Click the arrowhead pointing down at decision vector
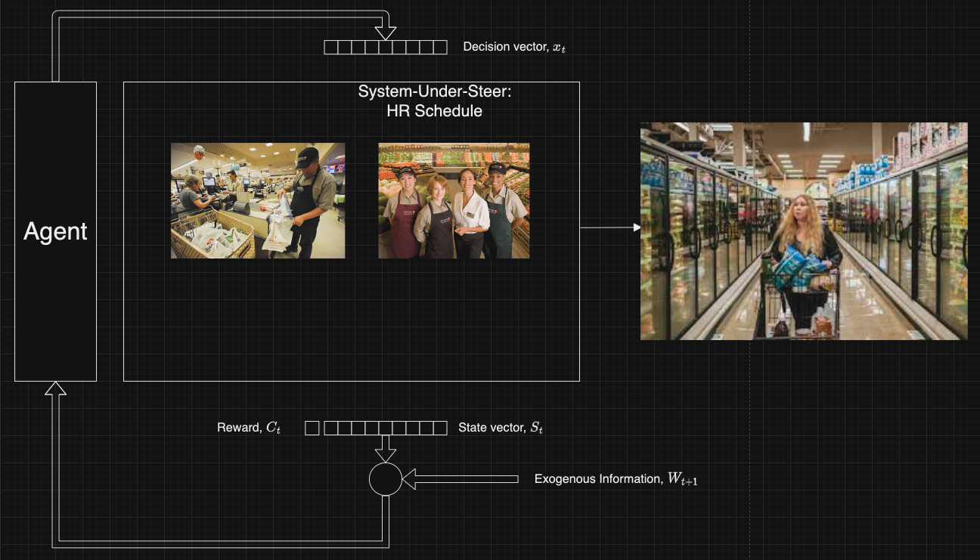The image size is (980, 560). tap(386, 32)
